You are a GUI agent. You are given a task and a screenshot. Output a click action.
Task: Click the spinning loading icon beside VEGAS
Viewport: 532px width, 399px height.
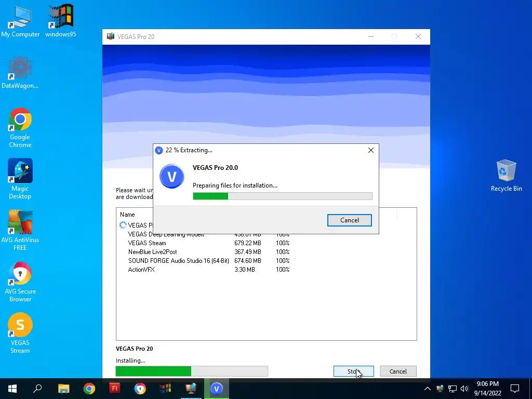[x=123, y=225]
